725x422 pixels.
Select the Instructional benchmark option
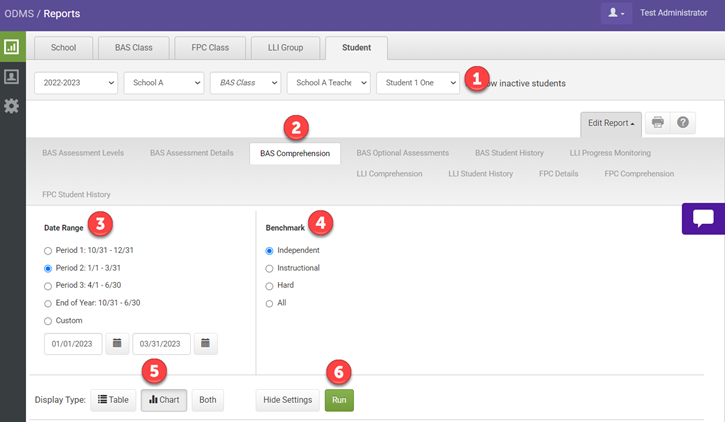click(268, 268)
